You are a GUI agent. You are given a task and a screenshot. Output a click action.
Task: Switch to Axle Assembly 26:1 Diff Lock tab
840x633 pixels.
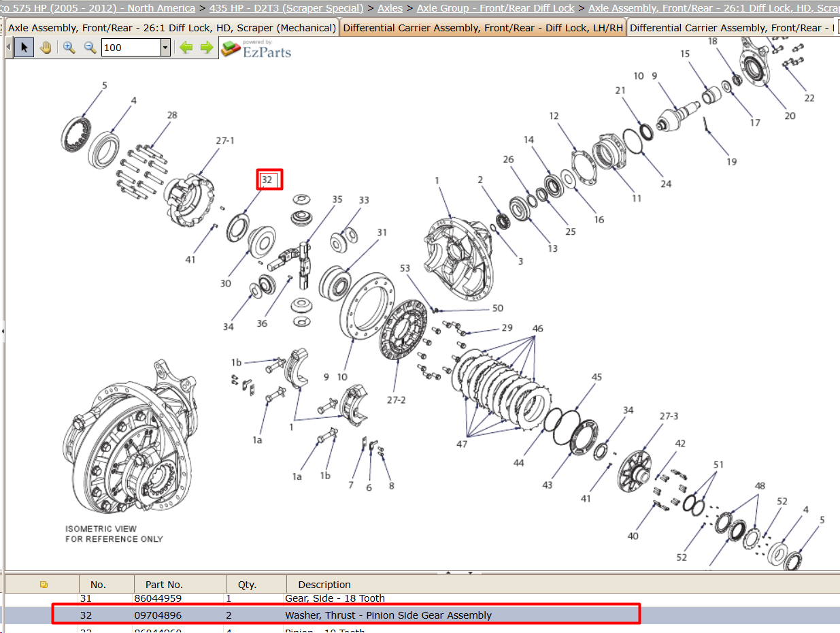coord(172,28)
